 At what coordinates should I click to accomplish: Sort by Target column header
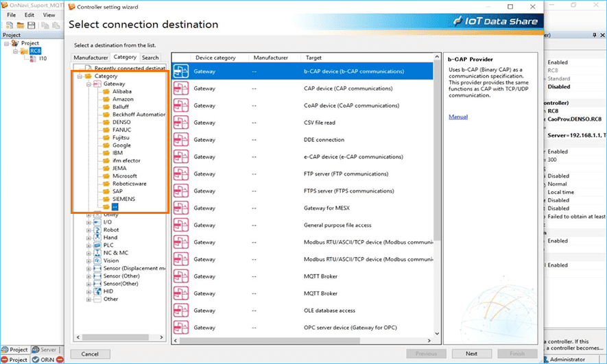coord(313,58)
